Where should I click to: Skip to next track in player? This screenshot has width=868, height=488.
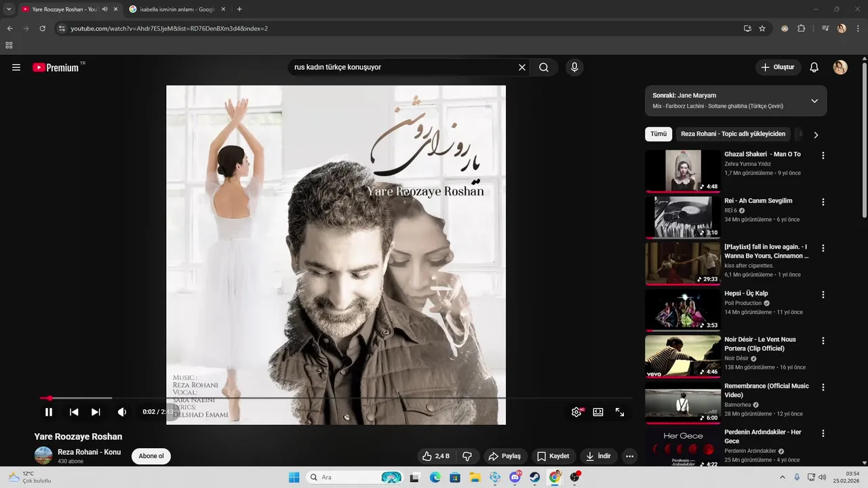96,412
